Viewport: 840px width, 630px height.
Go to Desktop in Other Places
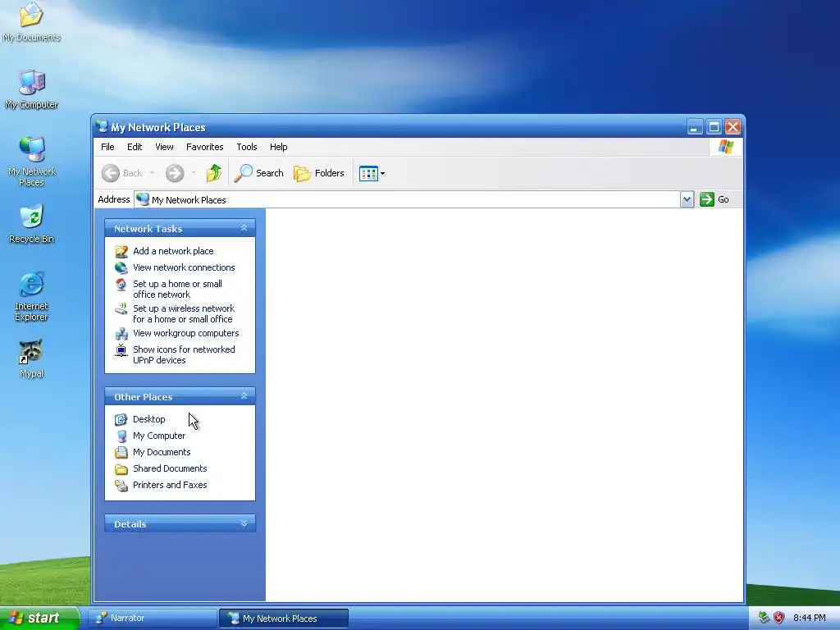(x=149, y=419)
